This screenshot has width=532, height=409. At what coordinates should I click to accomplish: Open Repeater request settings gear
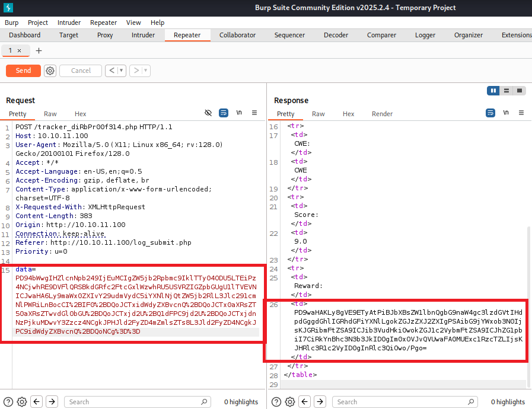coord(50,71)
